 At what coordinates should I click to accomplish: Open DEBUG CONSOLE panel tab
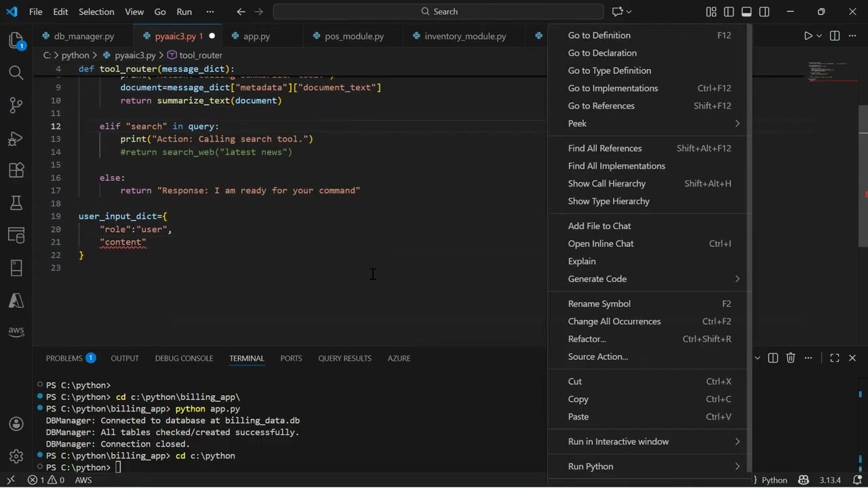[184, 358]
